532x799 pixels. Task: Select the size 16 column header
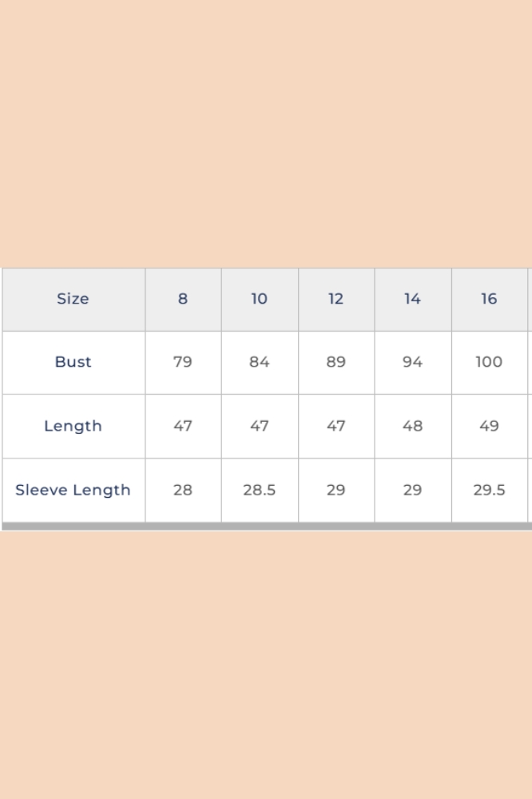pyautogui.click(x=489, y=299)
